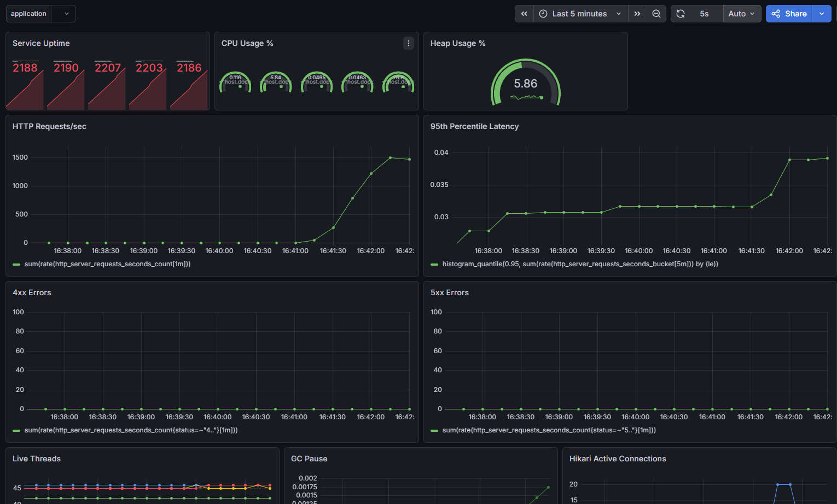Click the HTTP Requests/sec panel title
The height and width of the screenshot is (504, 837).
[49, 126]
